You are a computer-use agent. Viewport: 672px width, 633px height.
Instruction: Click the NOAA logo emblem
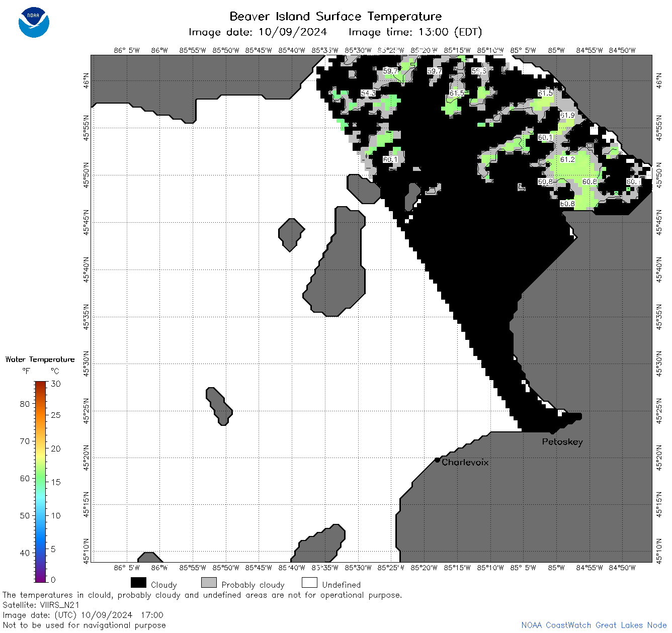tap(34, 22)
